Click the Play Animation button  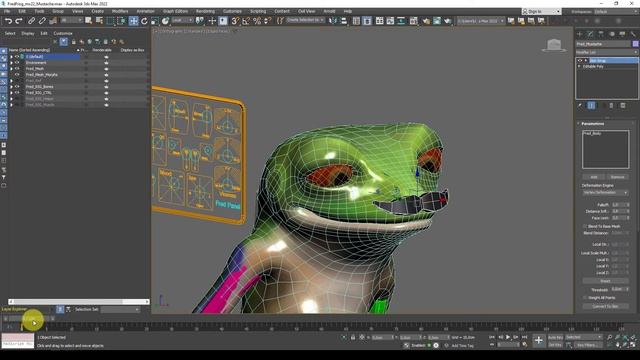point(508,337)
